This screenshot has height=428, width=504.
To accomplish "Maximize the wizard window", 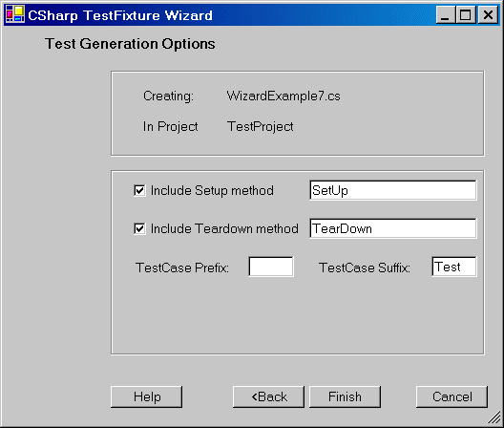I will (466, 15).
